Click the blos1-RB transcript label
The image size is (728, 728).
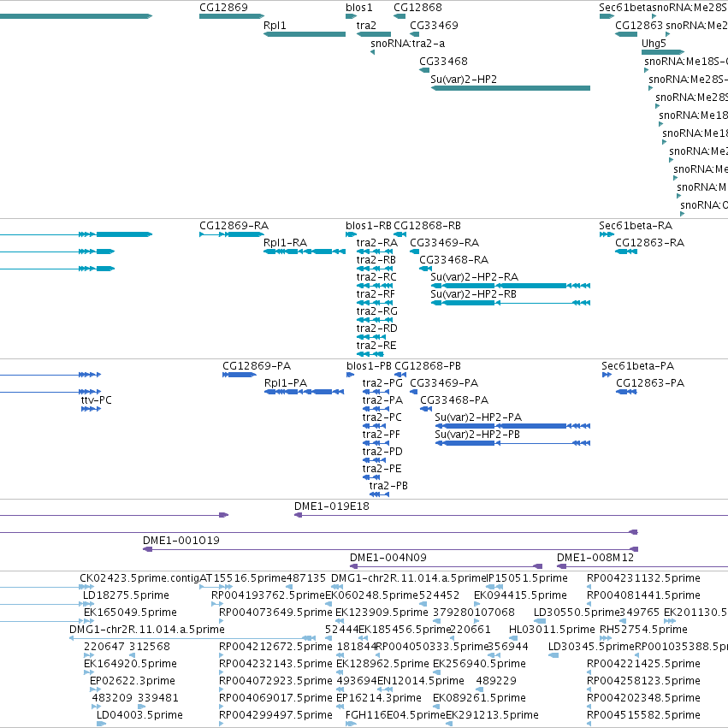coord(369,226)
